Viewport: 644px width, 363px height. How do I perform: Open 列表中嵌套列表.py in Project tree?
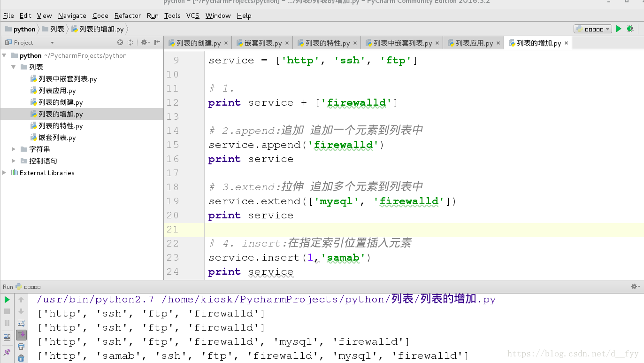(63, 79)
